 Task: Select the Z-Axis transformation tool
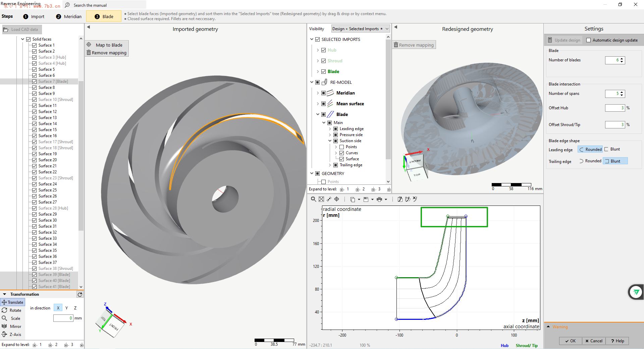12,335
